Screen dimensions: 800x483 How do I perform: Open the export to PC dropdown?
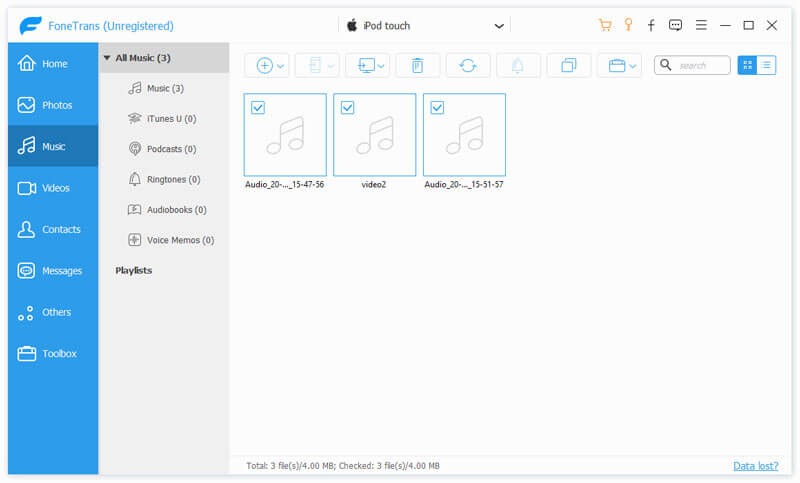point(367,66)
